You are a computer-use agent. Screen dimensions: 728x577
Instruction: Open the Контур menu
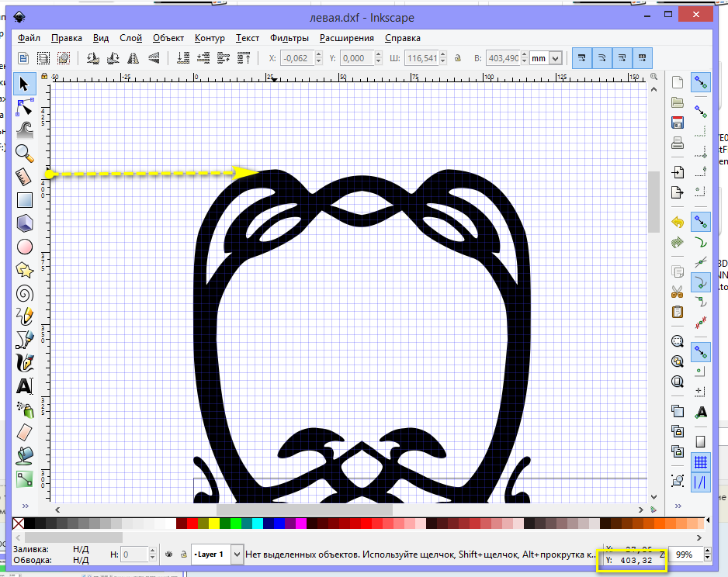point(210,38)
